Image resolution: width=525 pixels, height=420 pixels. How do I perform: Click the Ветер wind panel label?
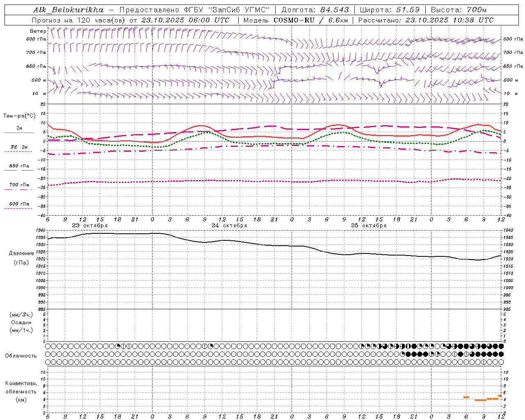point(38,31)
